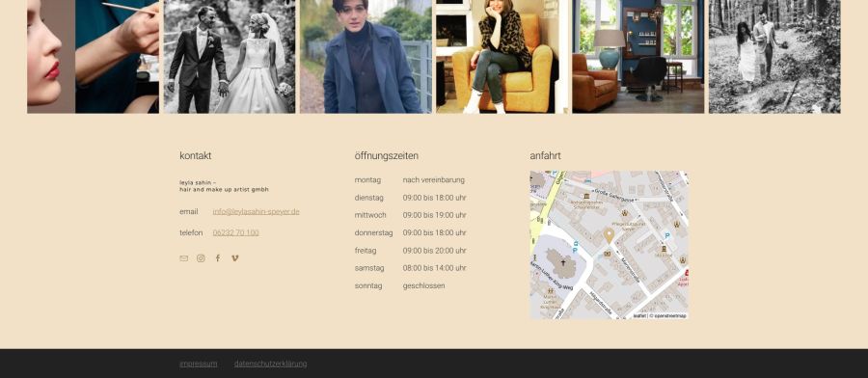Image resolution: width=868 pixels, height=378 pixels.
Task: Open the Vimeo channel icon
Action: [234, 257]
